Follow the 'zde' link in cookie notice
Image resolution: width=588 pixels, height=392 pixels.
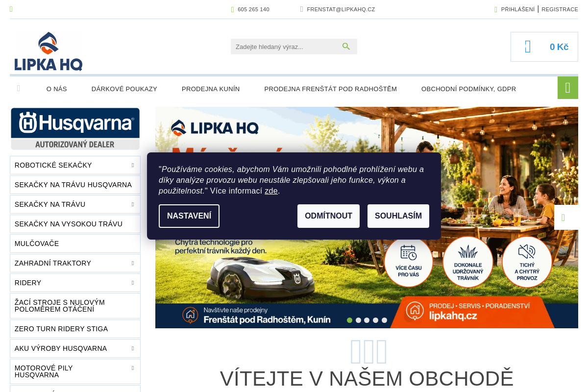[271, 191]
